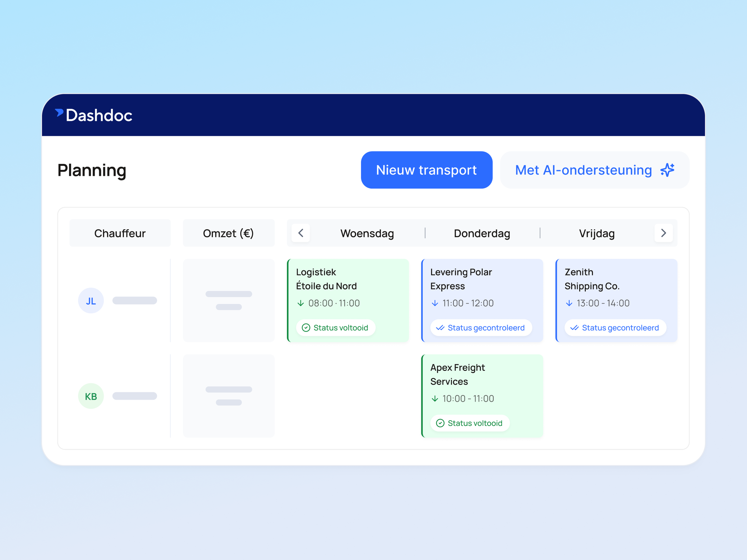Select the JL driver avatar

(x=91, y=300)
